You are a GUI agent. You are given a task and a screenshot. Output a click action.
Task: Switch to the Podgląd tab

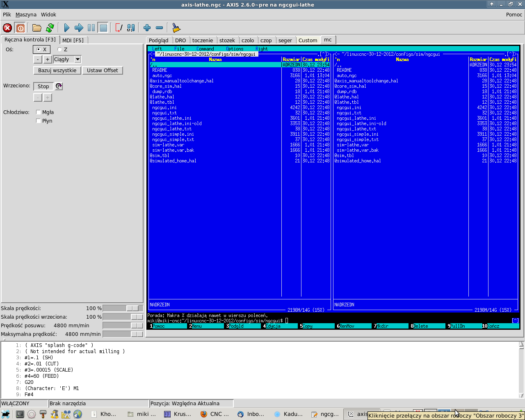pos(159,40)
